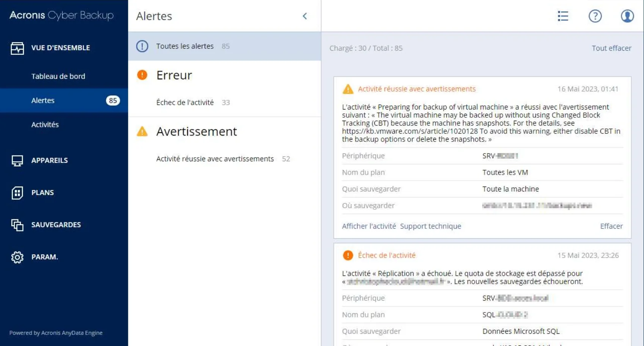Open SAUVEGARDES section
644x346 pixels.
click(x=56, y=225)
